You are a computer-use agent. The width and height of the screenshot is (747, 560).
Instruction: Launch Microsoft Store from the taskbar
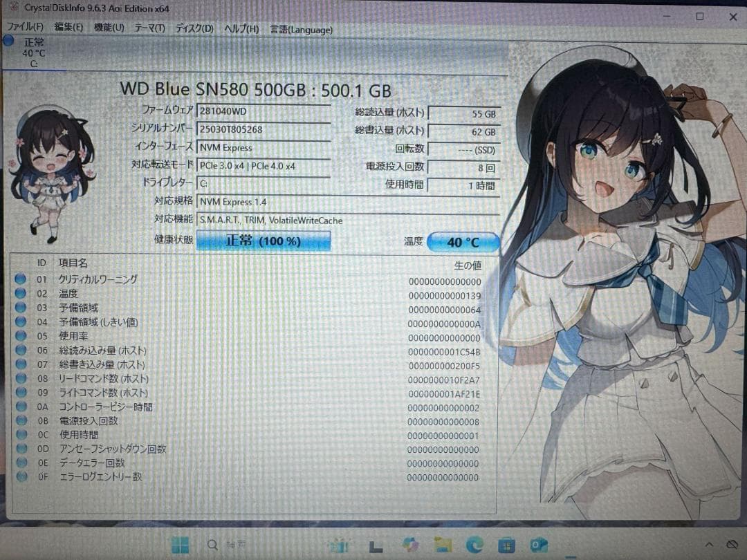tap(506, 545)
